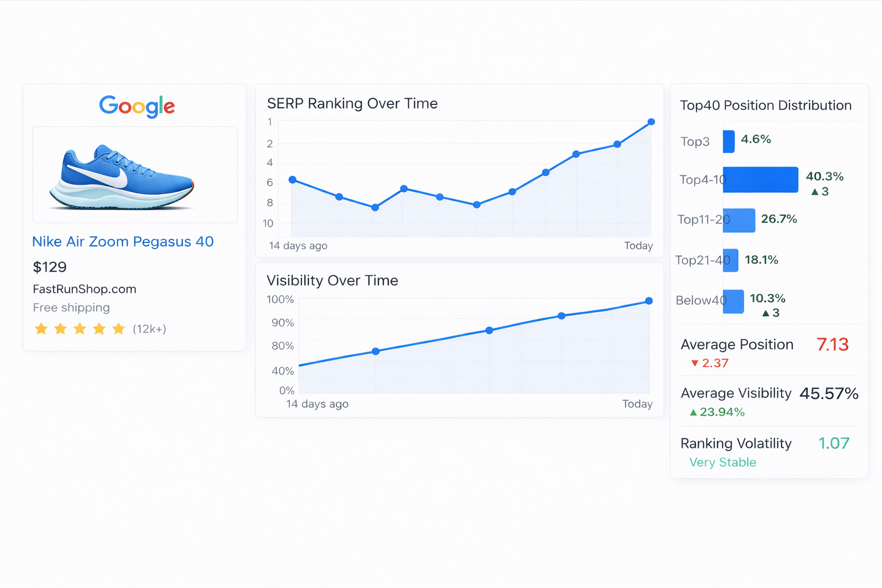
Task: Click the FastRunShop.com seller name
Action: coord(84,289)
